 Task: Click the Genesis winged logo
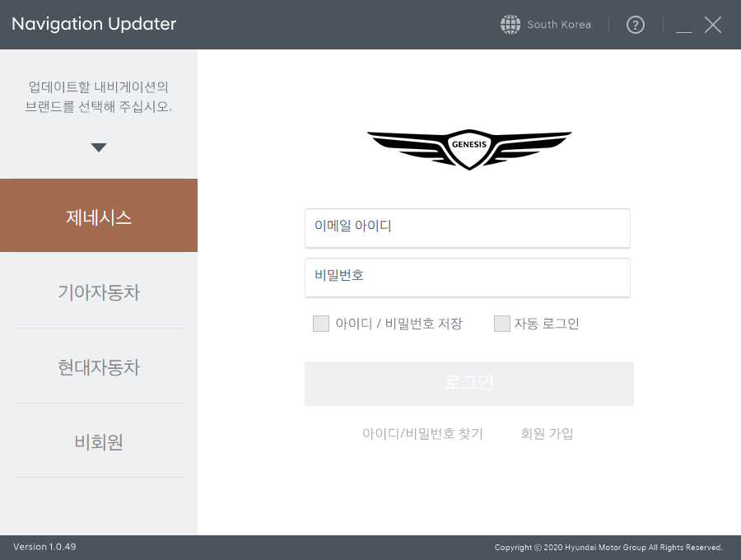[x=469, y=149]
